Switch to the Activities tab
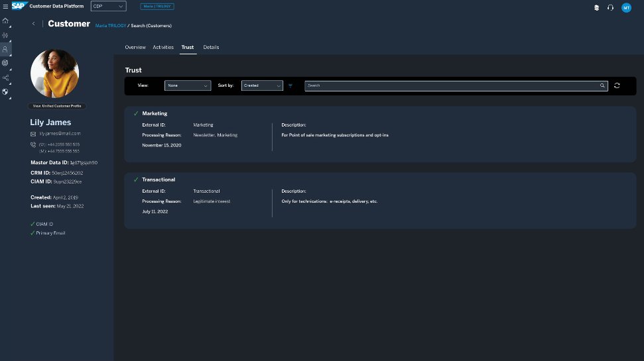 tap(163, 47)
